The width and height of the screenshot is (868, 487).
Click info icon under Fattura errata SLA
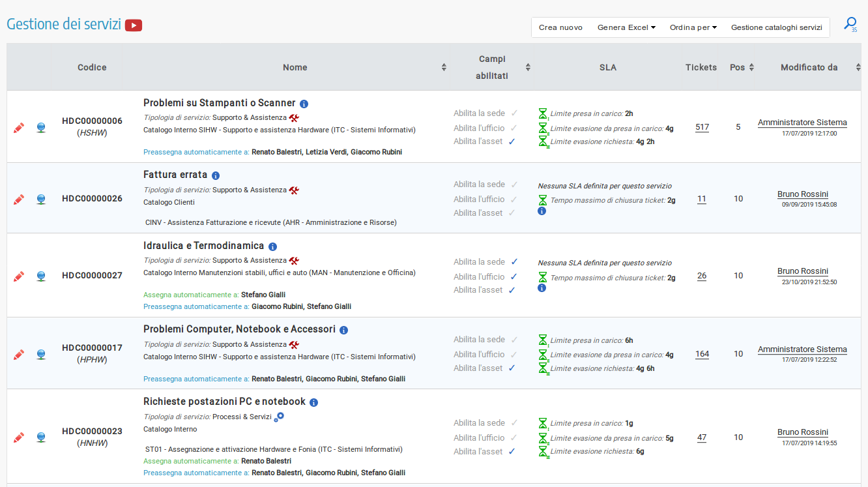[542, 211]
